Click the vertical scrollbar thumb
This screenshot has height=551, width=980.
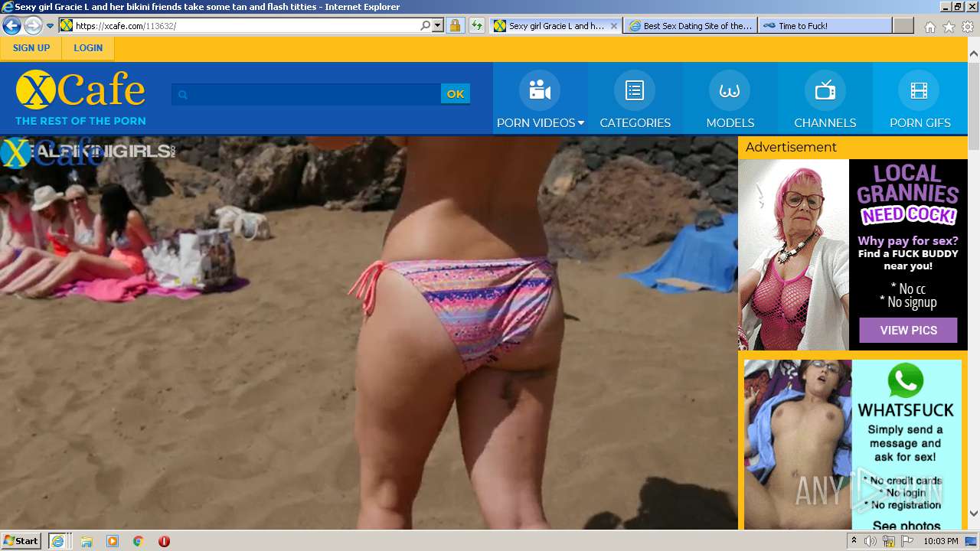click(973, 106)
